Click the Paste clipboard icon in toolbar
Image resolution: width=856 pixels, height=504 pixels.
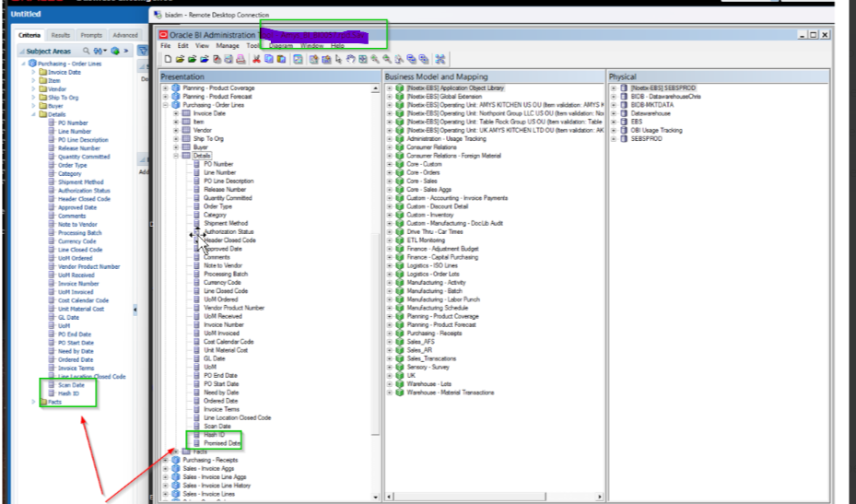point(281,59)
